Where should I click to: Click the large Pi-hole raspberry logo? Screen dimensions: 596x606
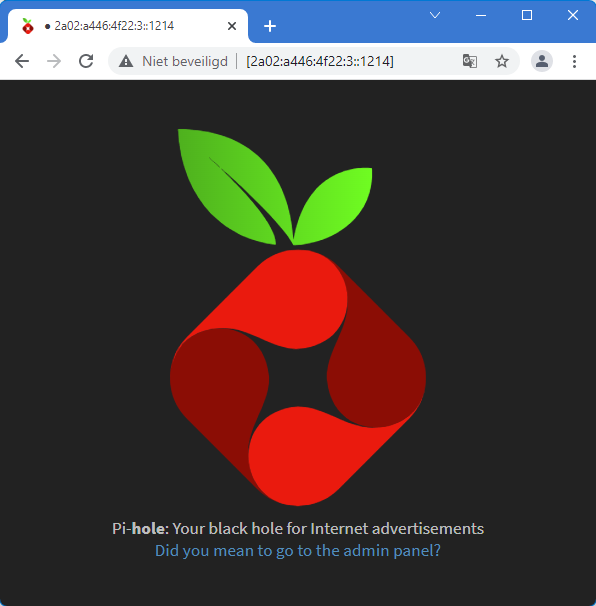click(298, 317)
